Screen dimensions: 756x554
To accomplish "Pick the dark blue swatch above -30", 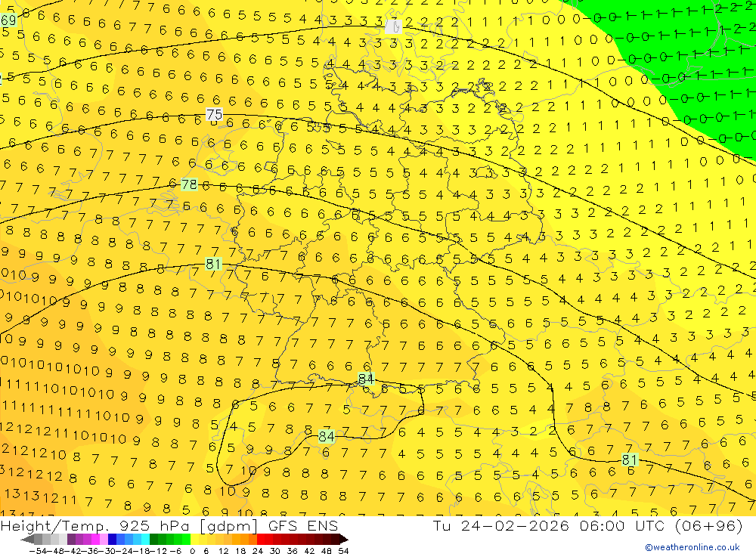I will click(x=112, y=540).
